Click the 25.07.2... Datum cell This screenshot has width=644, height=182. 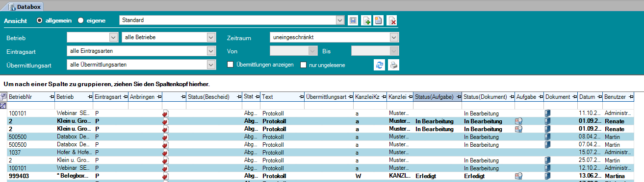(x=590, y=160)
